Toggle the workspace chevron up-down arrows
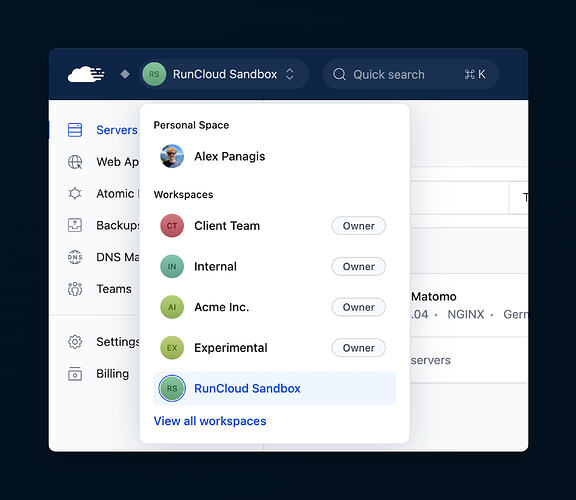 pos(289,74)
